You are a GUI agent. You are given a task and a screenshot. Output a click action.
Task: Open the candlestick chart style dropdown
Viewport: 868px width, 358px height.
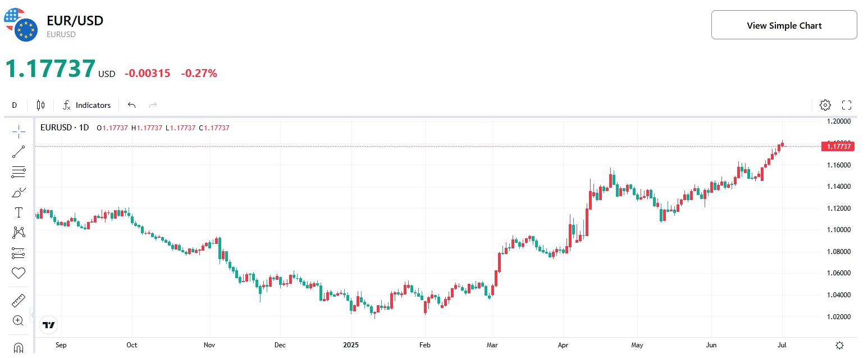point(40,105)
